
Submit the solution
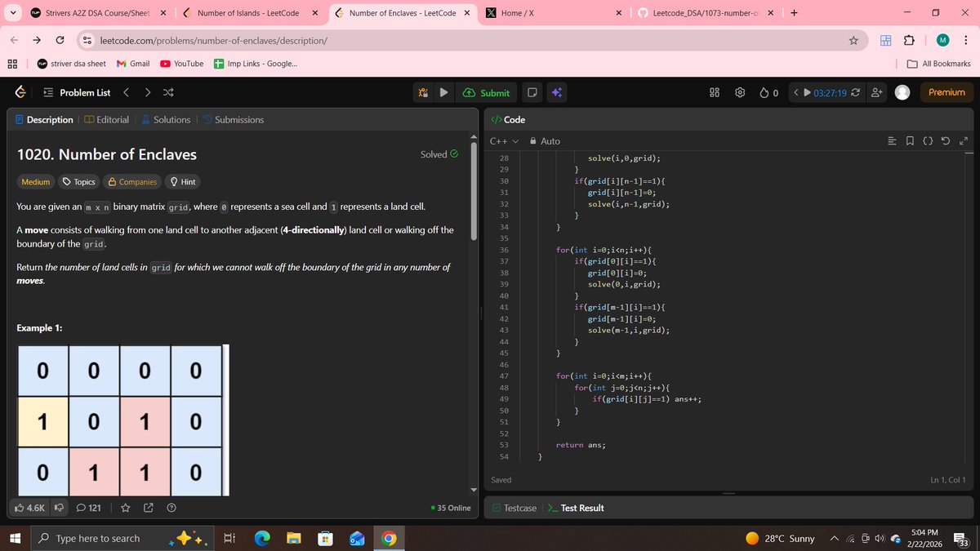[x=487, y=93]
